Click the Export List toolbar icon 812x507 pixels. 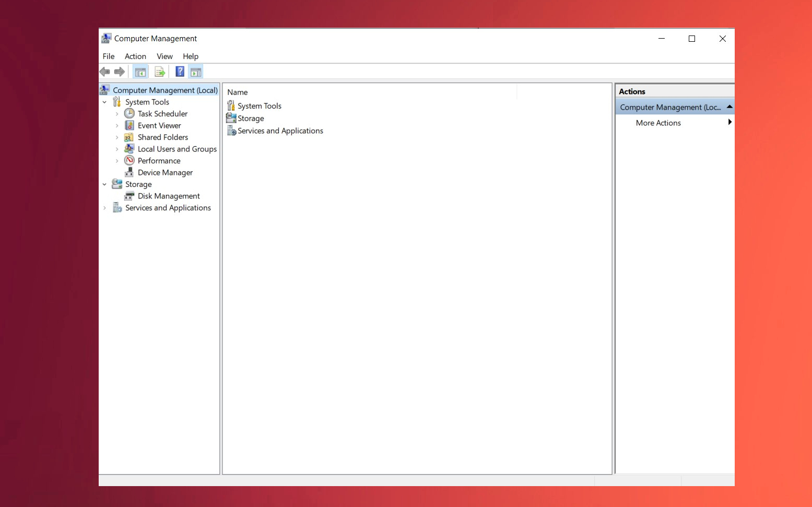pyautogui.click(x=160, y=72)
